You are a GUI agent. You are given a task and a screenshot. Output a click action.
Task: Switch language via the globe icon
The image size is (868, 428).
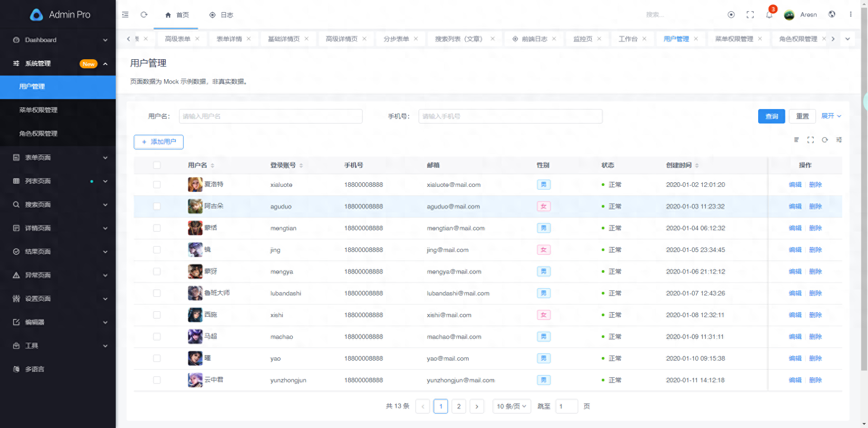click(832, 14)
